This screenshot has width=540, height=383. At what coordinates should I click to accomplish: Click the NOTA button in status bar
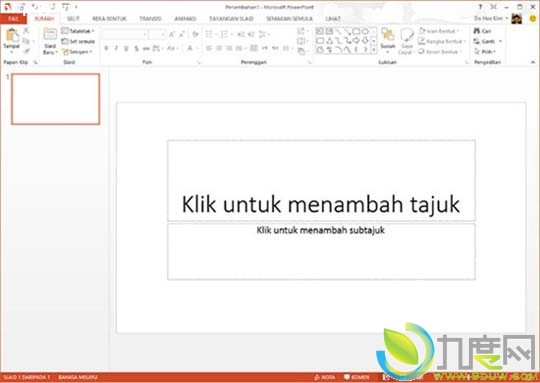point(324,377)
